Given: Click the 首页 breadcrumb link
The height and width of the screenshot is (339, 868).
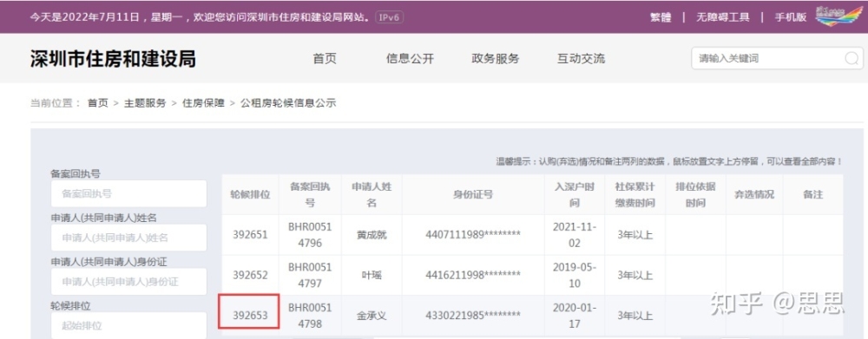Looking at the screenshot, I should [x=98, y=103].
